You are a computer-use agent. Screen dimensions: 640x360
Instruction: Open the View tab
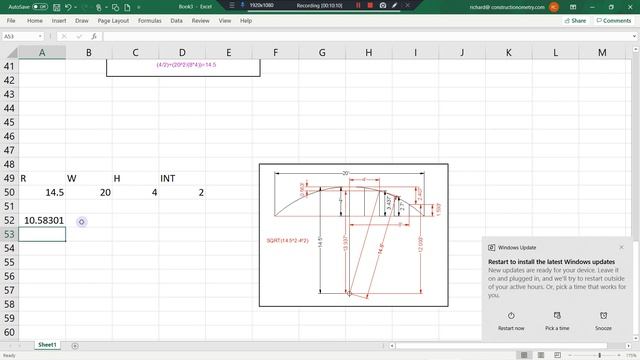point(224,20)
